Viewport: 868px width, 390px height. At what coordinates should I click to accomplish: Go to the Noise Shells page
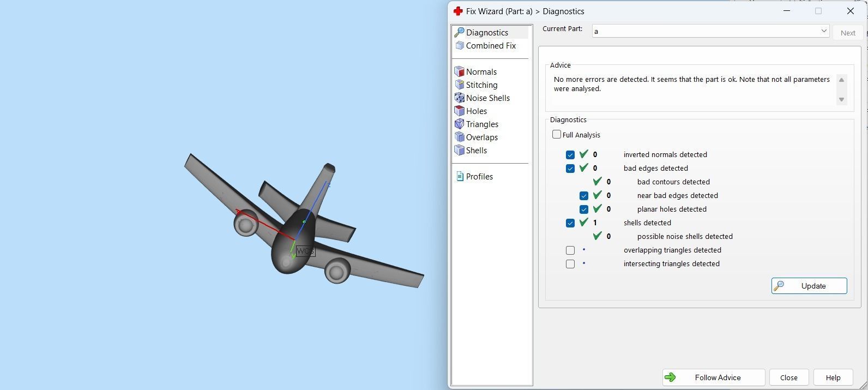coord(488,98)
